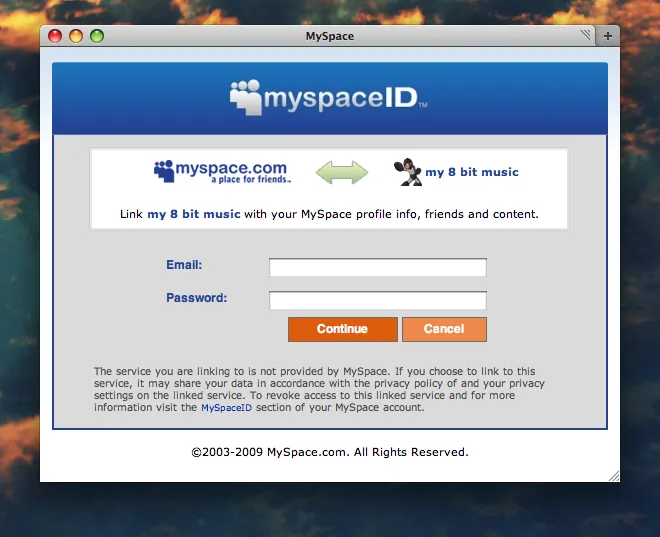Screen dimensions: 660x537
Task: Click the Password field label
Action: point(196,298)
